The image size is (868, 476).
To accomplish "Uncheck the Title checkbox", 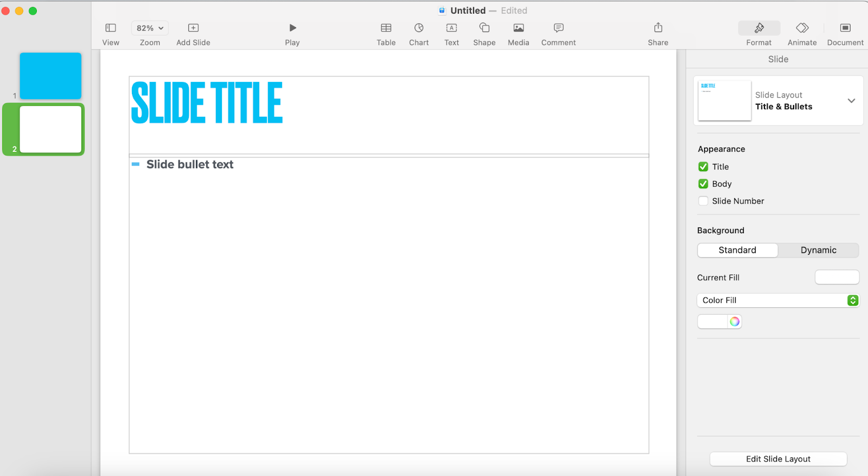I will [703, 167].
